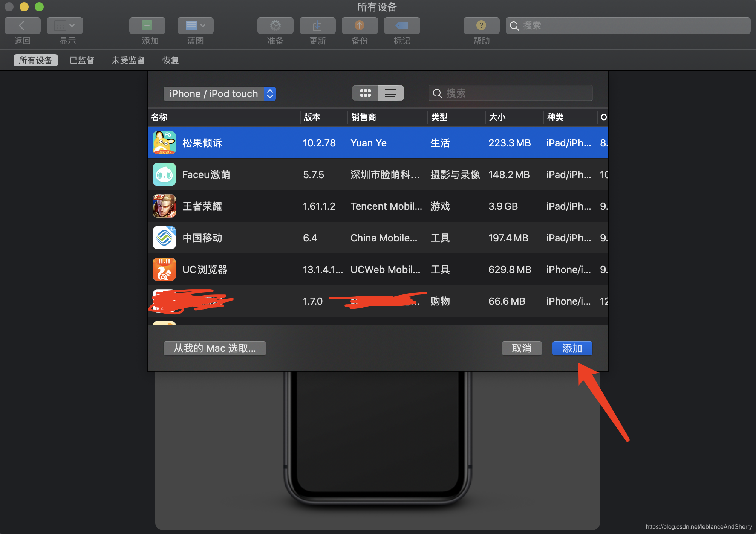The height and width of the screenshot is (534, 756).
Task: Show only 已监督 supervised devices
Action: [82, 60]
